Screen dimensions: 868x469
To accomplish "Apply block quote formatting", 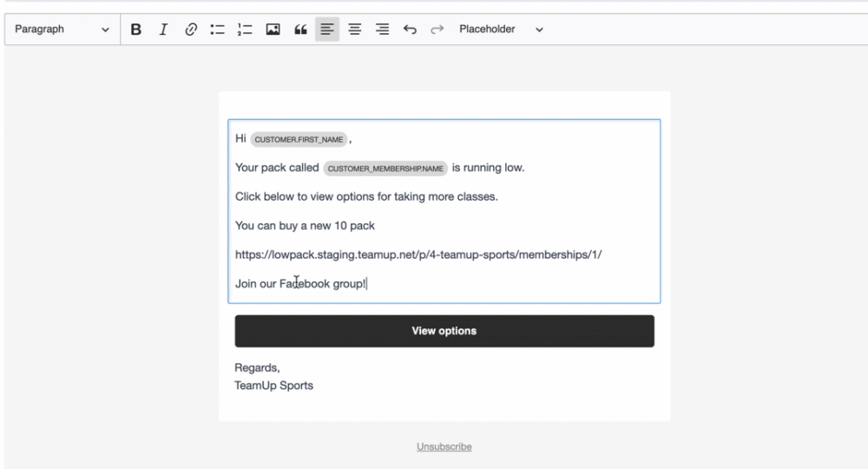I will (300, 30).
